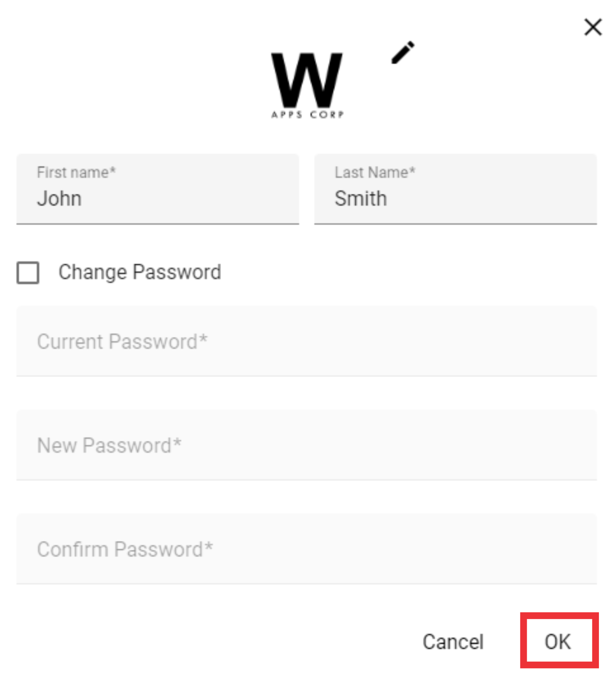Click the Current Password* placeholder text
Screen dimensions: 616x682
(x=122, y=341)
